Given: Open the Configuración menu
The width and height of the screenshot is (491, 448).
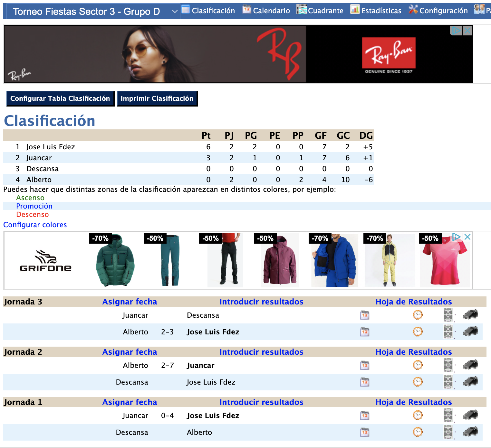Looking at the screenshot, I should point(438,10).
